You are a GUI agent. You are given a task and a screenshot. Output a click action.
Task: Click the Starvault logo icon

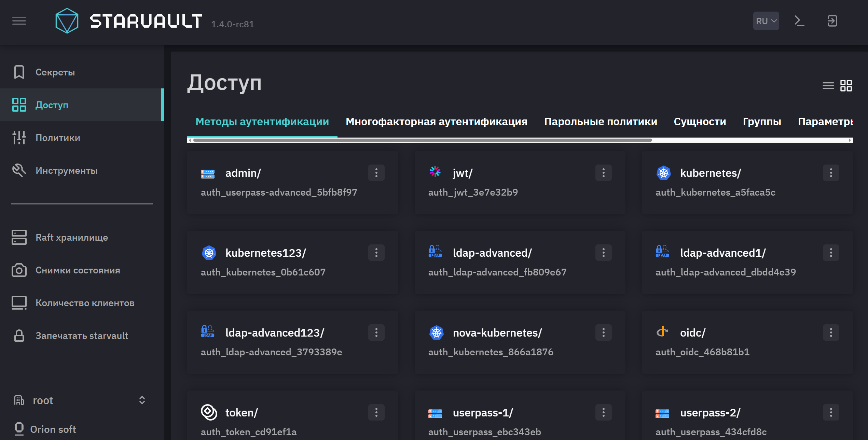coord(67,21)
